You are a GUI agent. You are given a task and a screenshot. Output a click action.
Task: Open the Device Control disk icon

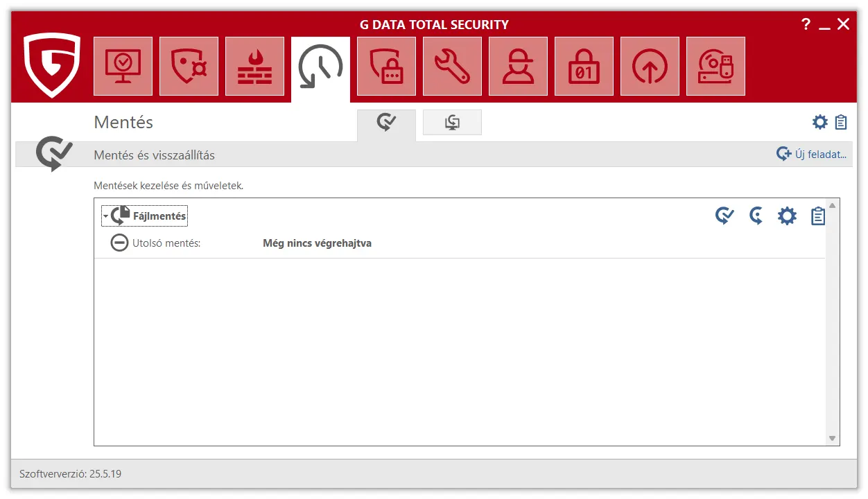[x=715, y=67]
